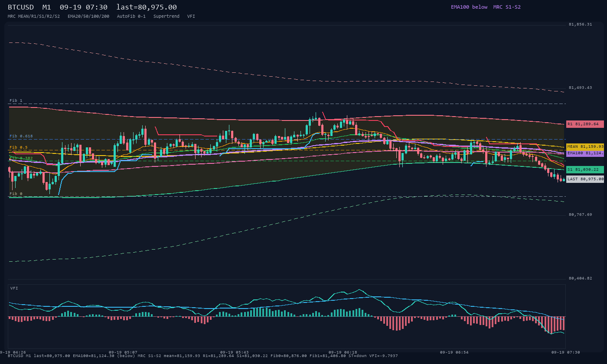Viewport: 607px width, 364px height.
Task: Select the 81,493.43 price axis label
Action: [580, 88]
